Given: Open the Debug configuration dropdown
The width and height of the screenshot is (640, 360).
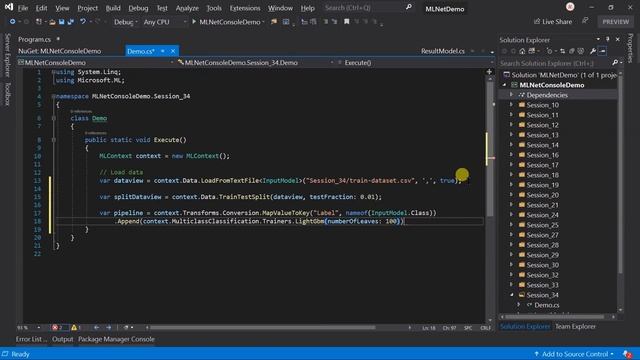Looking at the screenshot, I should click(x=125, y=22).
